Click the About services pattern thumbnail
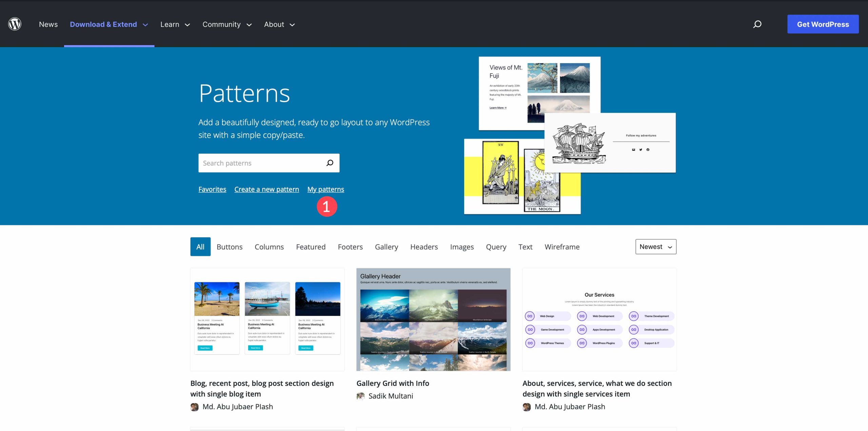 click(x=599, y=319)
